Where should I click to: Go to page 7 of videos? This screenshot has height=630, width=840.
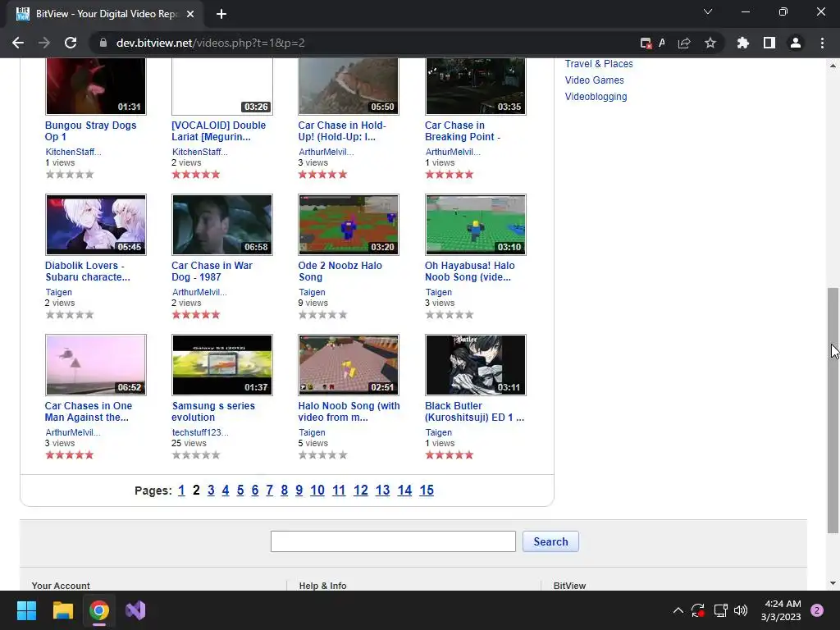pos(269,491)
